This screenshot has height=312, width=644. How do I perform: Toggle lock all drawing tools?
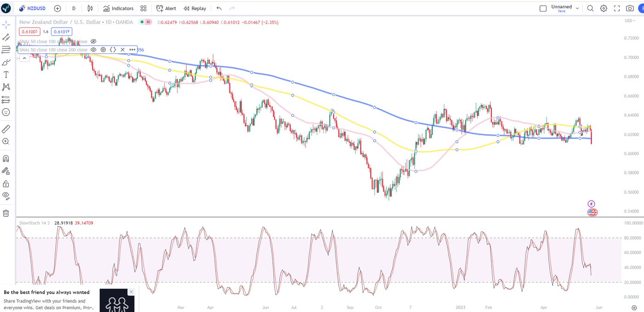tap(6, 184)
